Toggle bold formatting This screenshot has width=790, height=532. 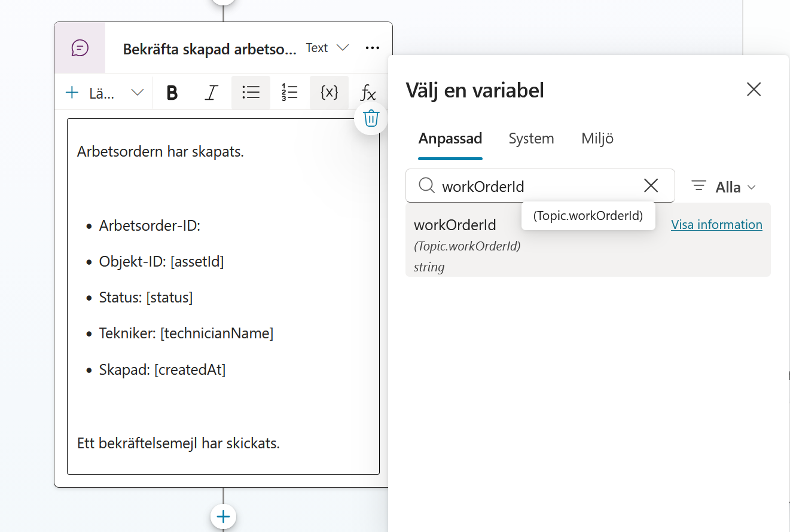click(172, 93)
